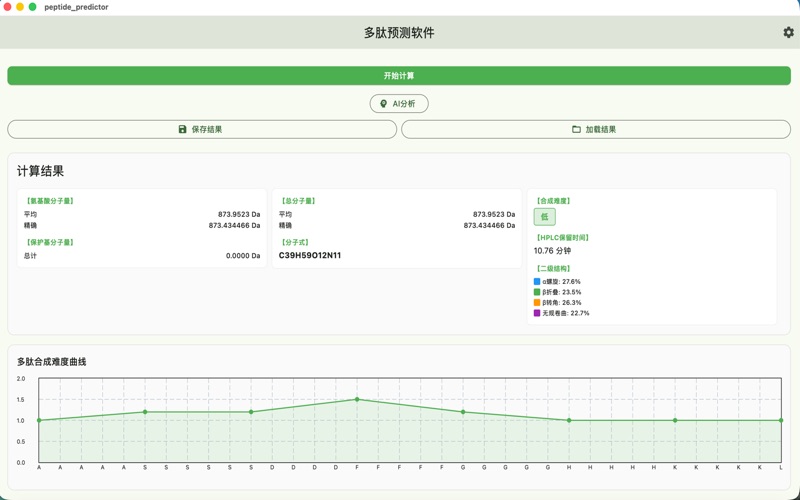Click the 【氨基酸分子量】 heading
This screenshot has height=500, width=800.
click(x=50, y=201)
